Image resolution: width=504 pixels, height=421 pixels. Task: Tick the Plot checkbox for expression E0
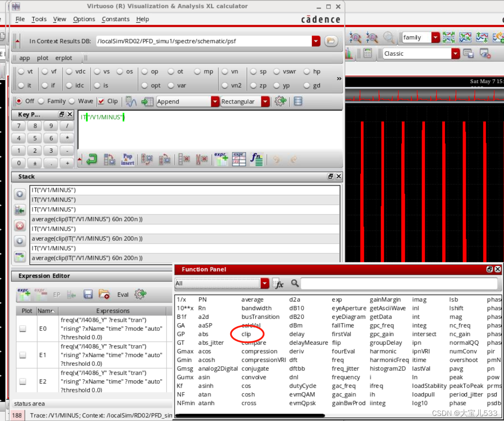(23, 329)
